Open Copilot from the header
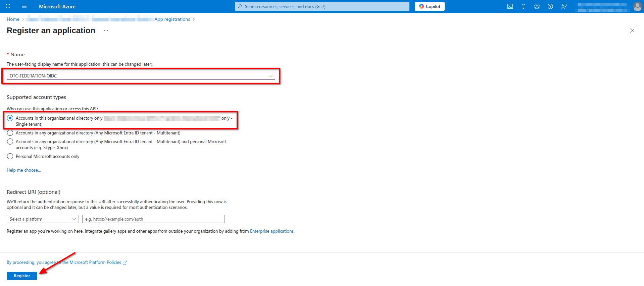This screenshot has height=286, width=644. click(x=429, y=6)
